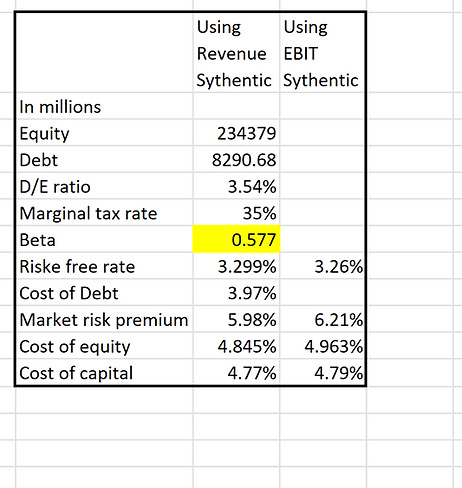462x488 pixels.
Task: Click the D/E ratio 3.54% cell
Action: coord(236,186)
